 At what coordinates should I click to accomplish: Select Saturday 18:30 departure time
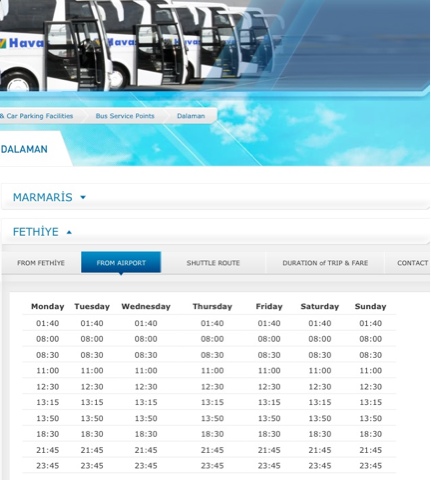[320, 434]
